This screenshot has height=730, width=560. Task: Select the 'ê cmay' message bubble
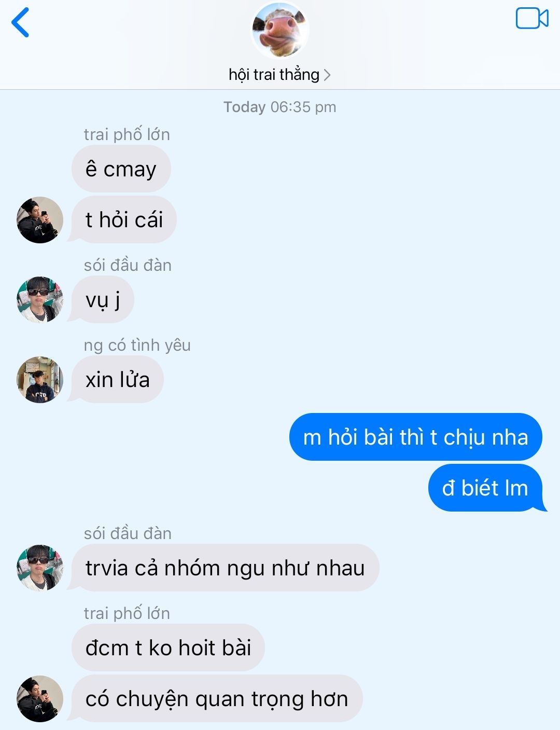click(121, 169)
